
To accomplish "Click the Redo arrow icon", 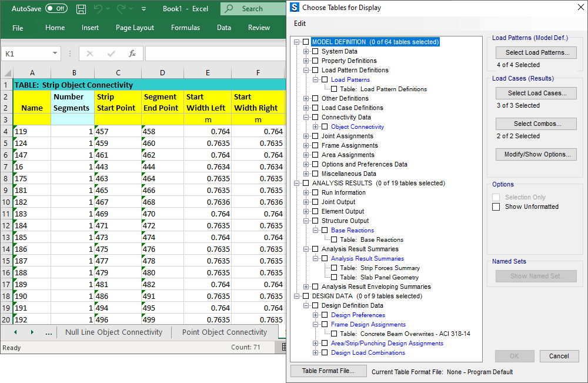I will pyautogui.click(x=121, y=9).
